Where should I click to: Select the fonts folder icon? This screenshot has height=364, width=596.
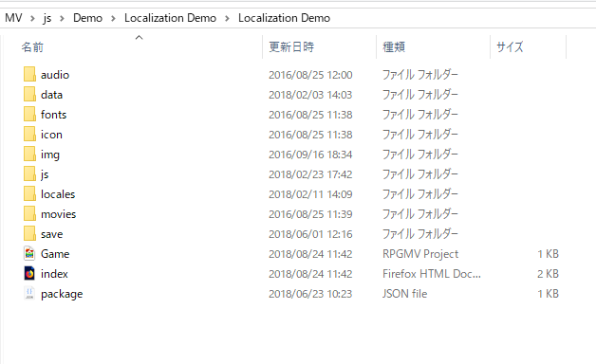point(29,115)
